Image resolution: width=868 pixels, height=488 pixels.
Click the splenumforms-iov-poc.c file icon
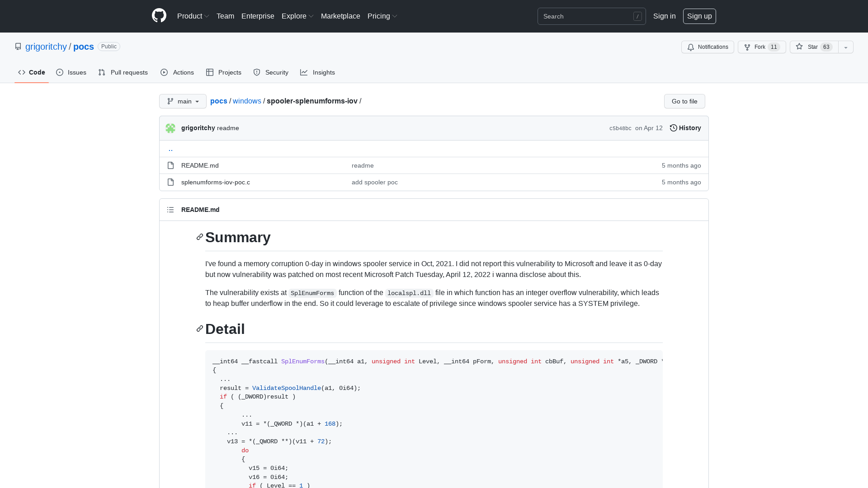(x=170, y=182)
